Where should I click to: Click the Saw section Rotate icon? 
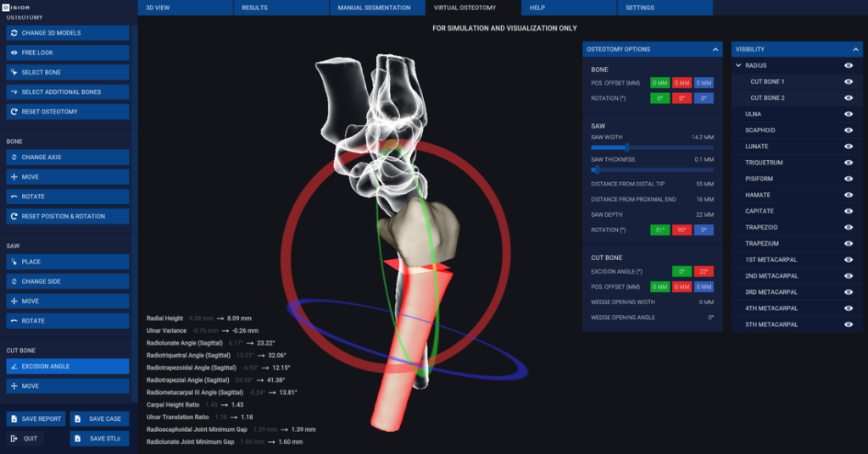pyautogui.click(x=14, y=321)
